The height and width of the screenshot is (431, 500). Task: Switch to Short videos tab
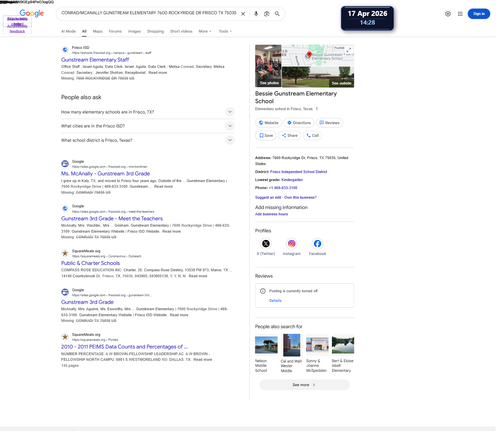pyautogui.click(x=181, y=31)
